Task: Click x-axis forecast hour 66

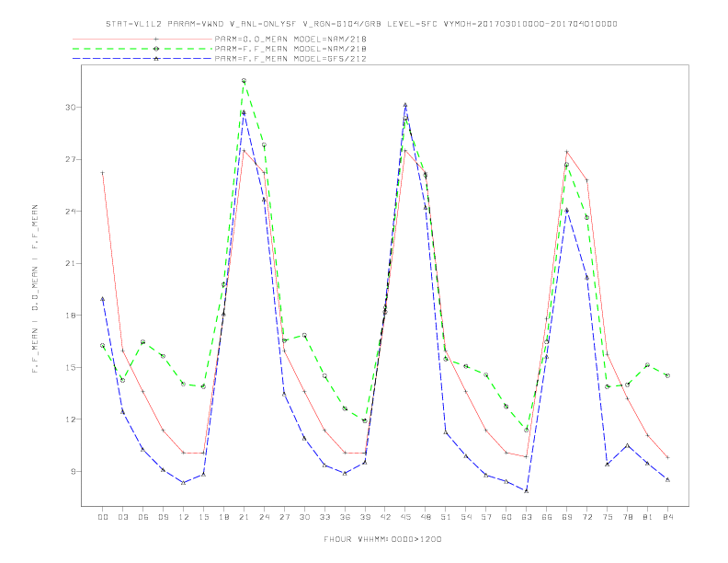Action: 547,517
